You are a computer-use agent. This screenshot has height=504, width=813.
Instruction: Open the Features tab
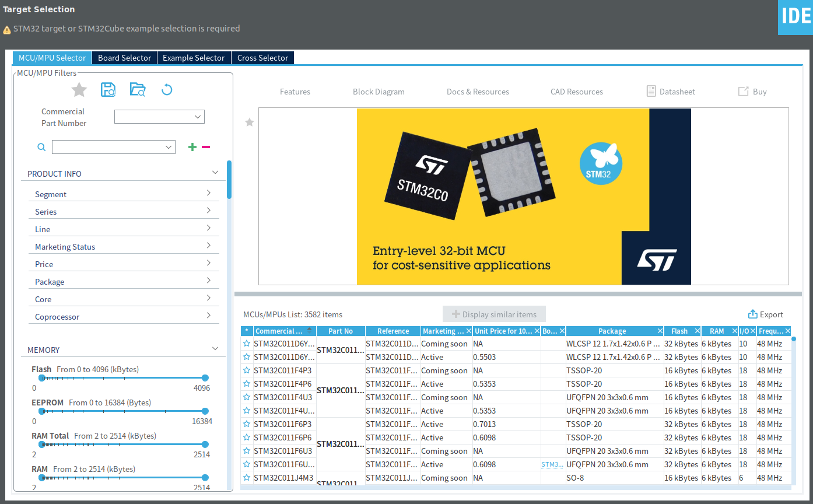point(295,92)
